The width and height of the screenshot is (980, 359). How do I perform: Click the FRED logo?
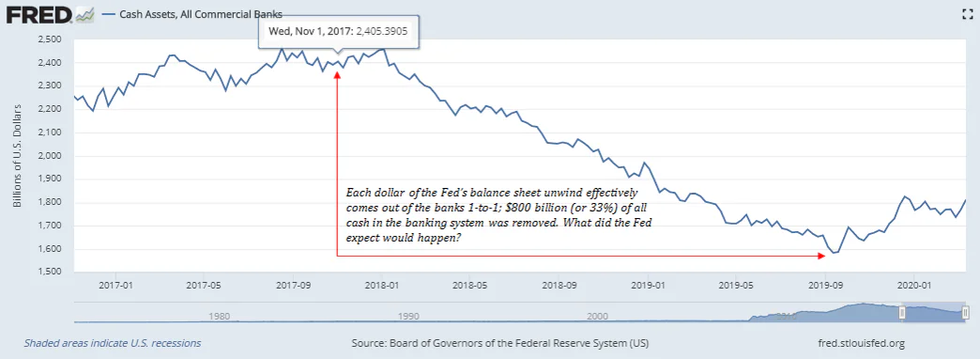[x=40, y=14]
